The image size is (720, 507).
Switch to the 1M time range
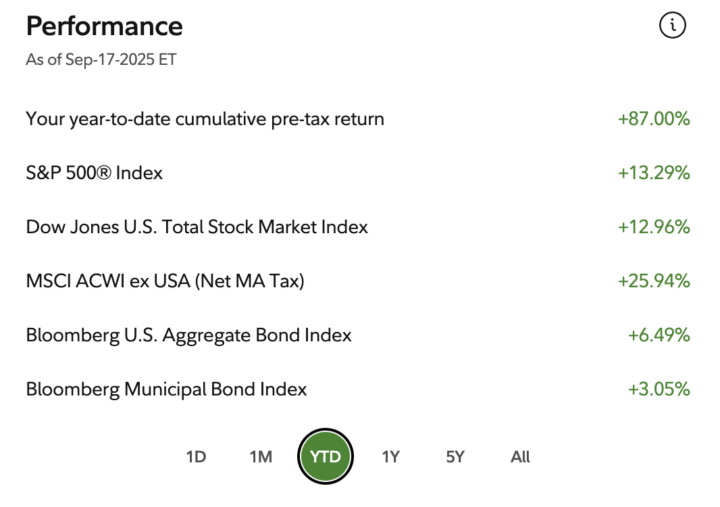(x=261, y=456)
